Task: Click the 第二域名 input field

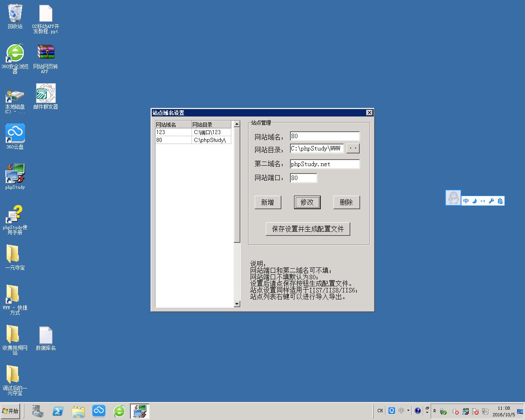Action: [x=324, y=164]
